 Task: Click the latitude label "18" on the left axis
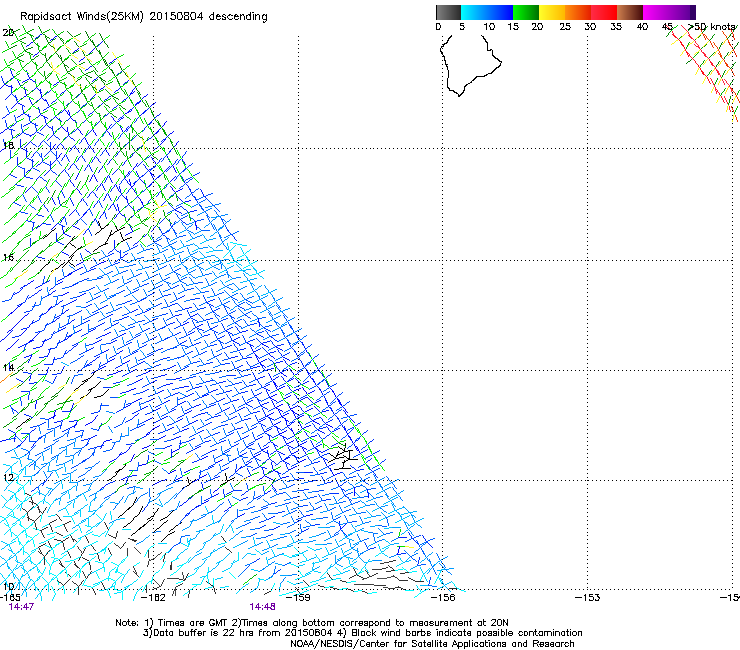[8, 145]
